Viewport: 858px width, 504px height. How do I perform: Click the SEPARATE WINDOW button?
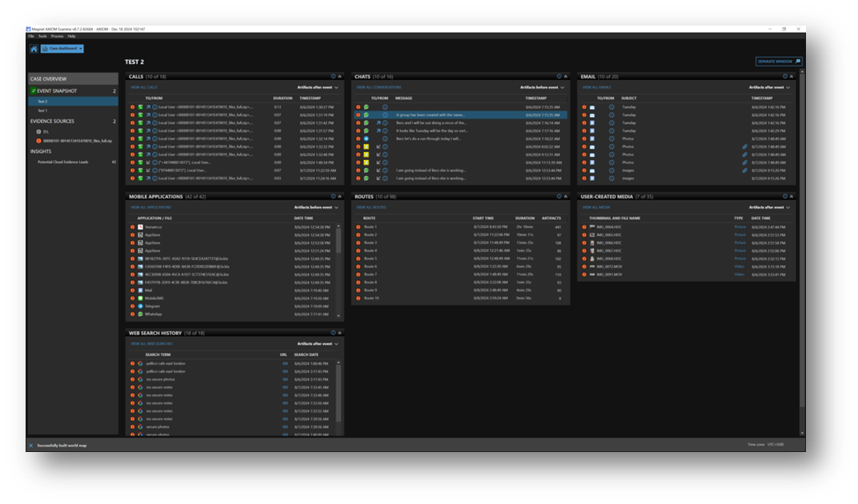click(x=779, y=60)
